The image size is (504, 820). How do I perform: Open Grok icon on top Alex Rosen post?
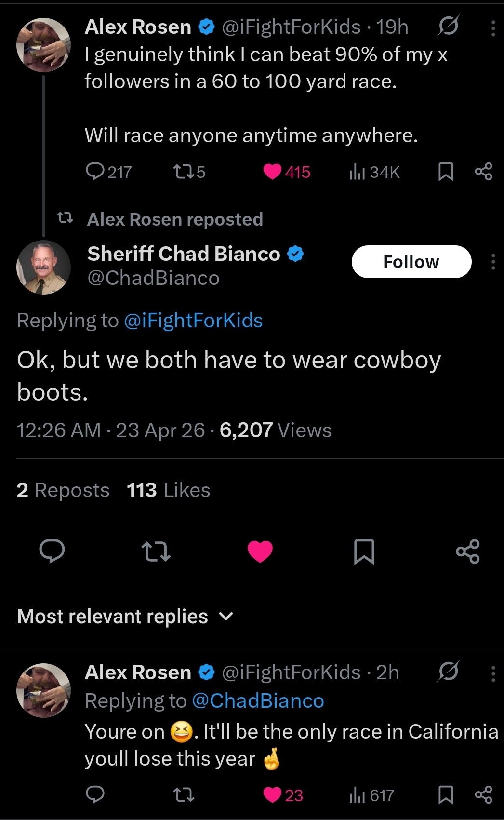448,27
